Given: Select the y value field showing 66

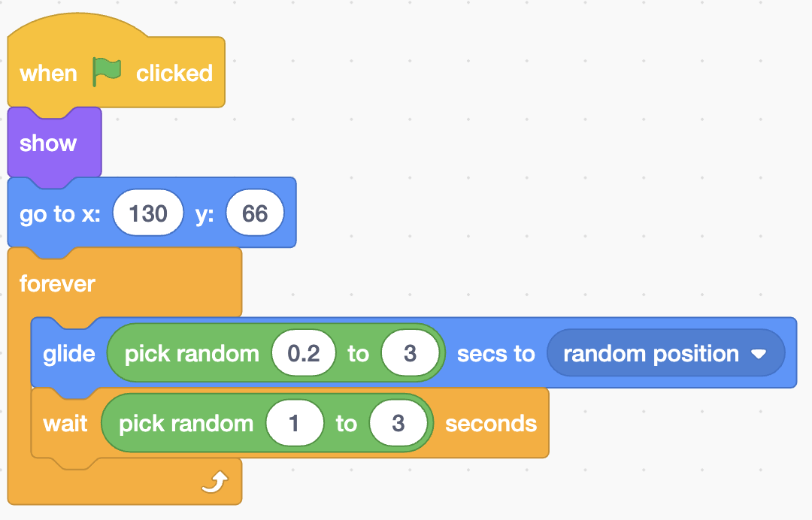Looking at the screenshot, I should click(x=255, y=213).
